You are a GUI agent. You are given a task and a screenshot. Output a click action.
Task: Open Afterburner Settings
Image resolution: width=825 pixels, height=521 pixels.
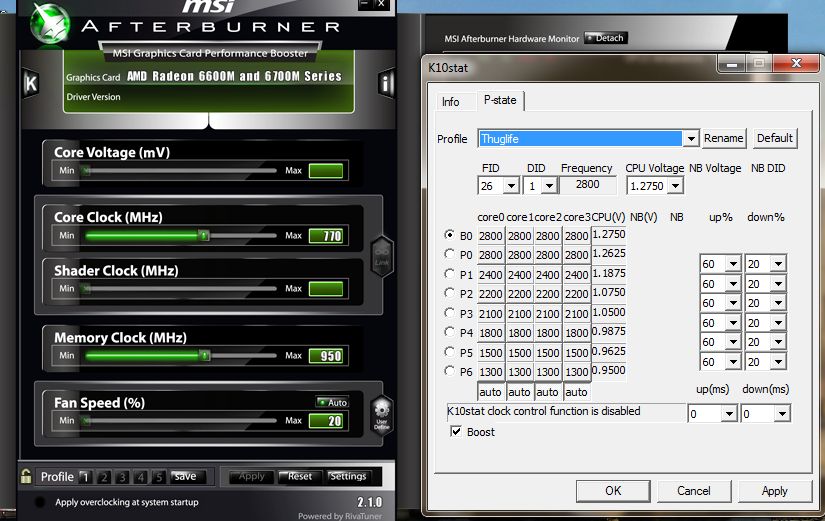348,476
